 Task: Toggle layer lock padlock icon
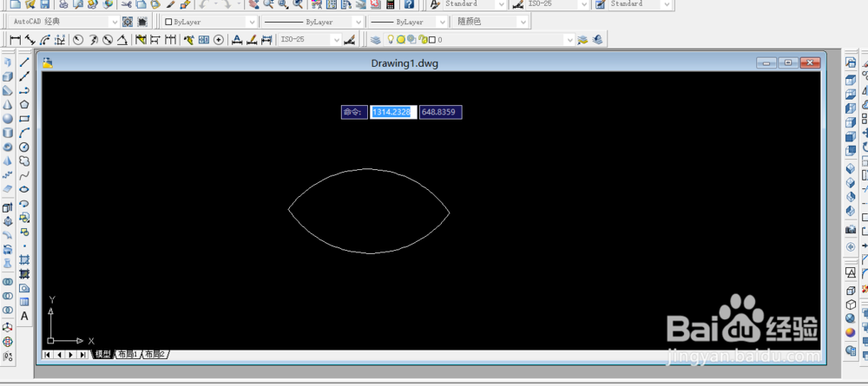click(423, 40)
